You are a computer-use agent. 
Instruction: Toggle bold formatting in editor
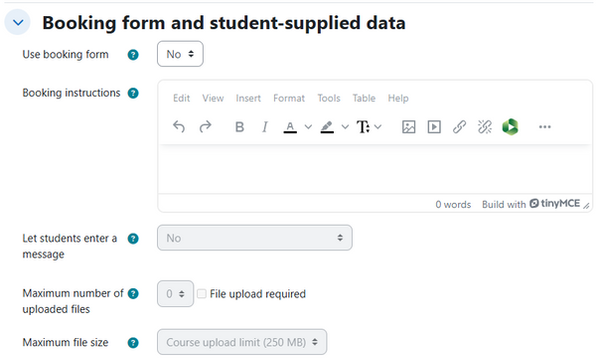240,127
